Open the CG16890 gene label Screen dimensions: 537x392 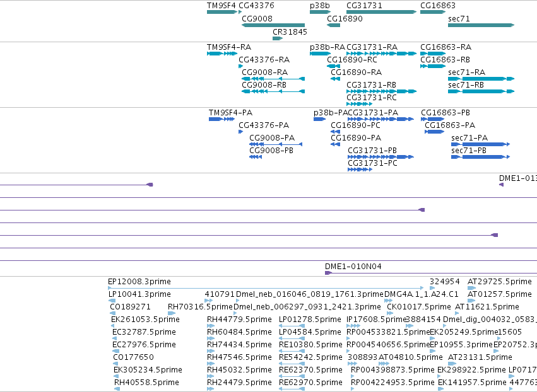coord(345,18)
